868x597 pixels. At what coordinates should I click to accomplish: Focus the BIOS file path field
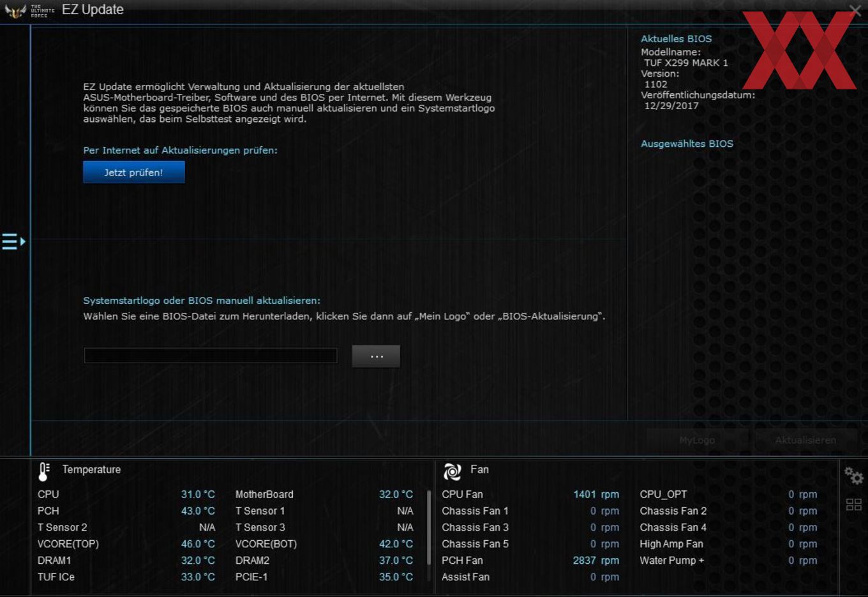(x=211, y=356)
